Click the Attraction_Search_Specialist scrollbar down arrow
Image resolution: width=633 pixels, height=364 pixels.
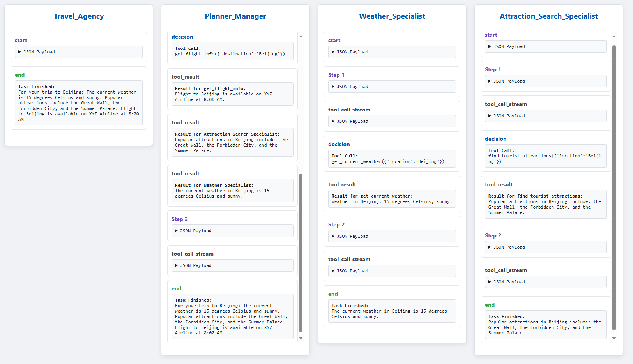point(614,338)
